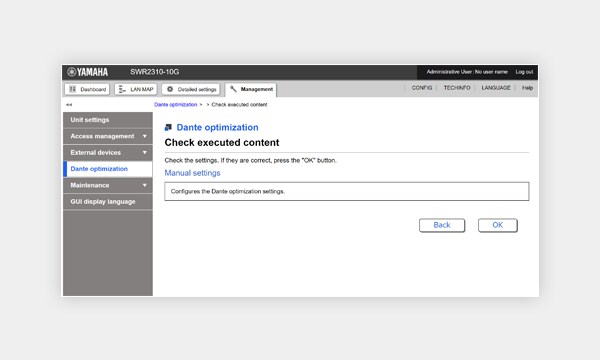Image resolution: width=600 pixels, height=360 pixels.
Task: Open Unit settings in sidebar
Action: pos(108,120)
